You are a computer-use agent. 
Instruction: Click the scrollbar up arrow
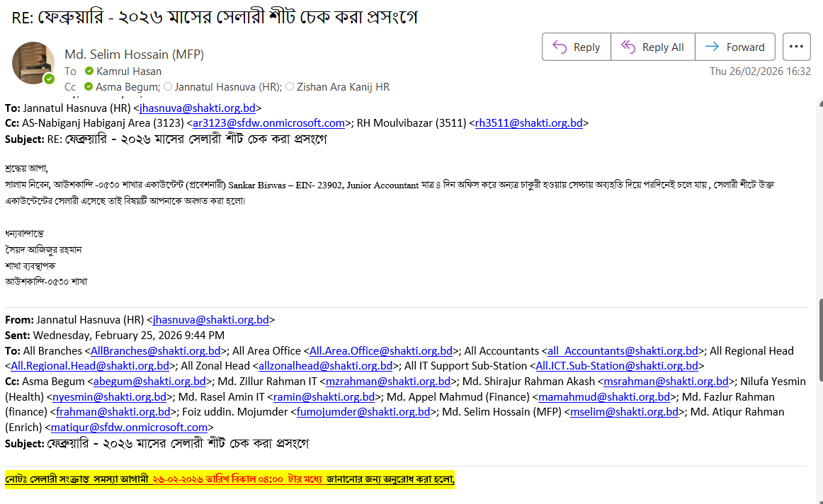818,103
